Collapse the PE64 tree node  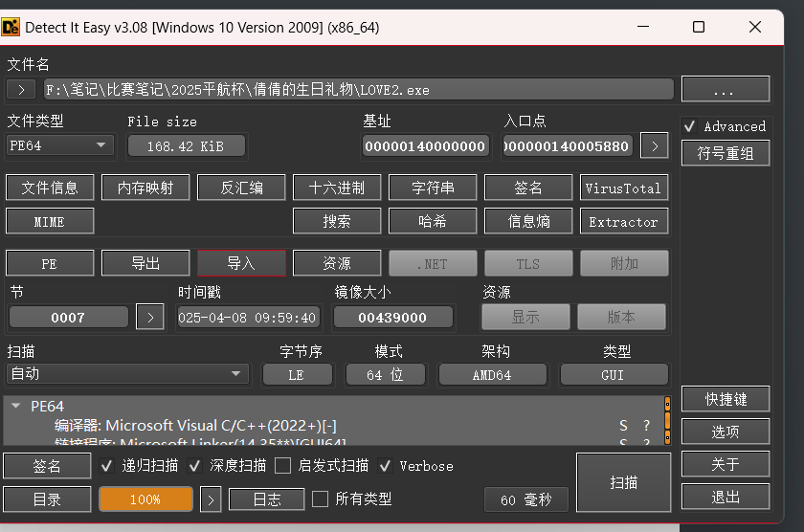click(x=15, y=406)
